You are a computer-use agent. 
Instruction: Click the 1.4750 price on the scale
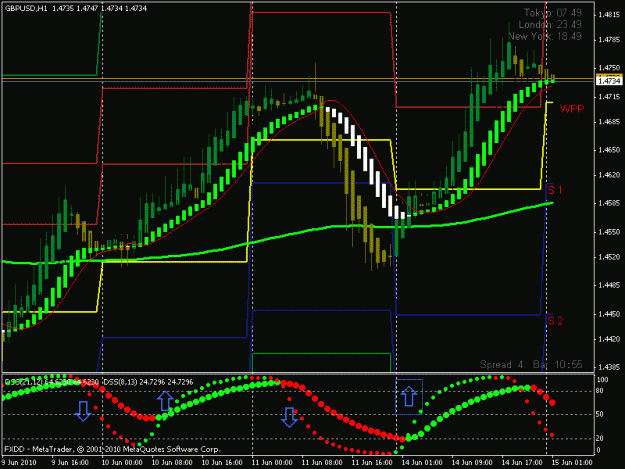[x=609, y=68]
